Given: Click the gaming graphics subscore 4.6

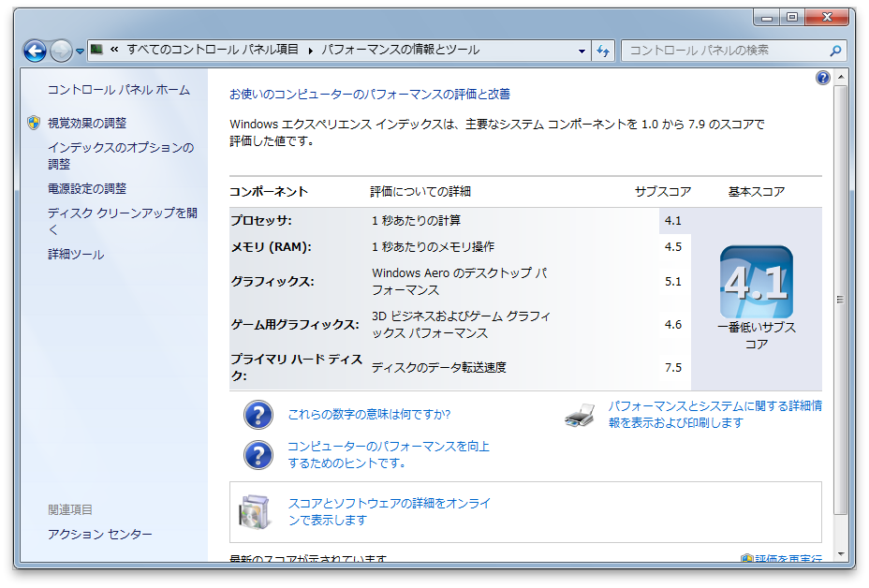Looking at the screenshot, I should tap(673, 325).
